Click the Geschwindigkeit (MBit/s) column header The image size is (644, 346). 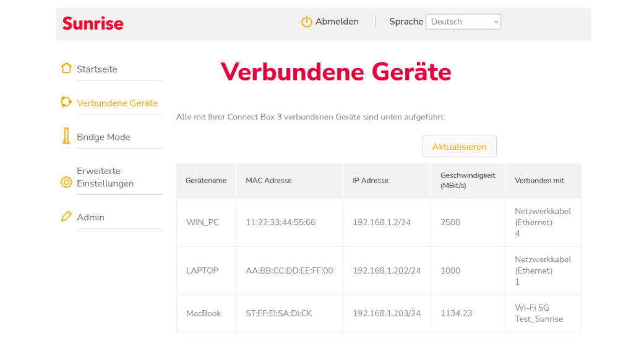(468, 181)
